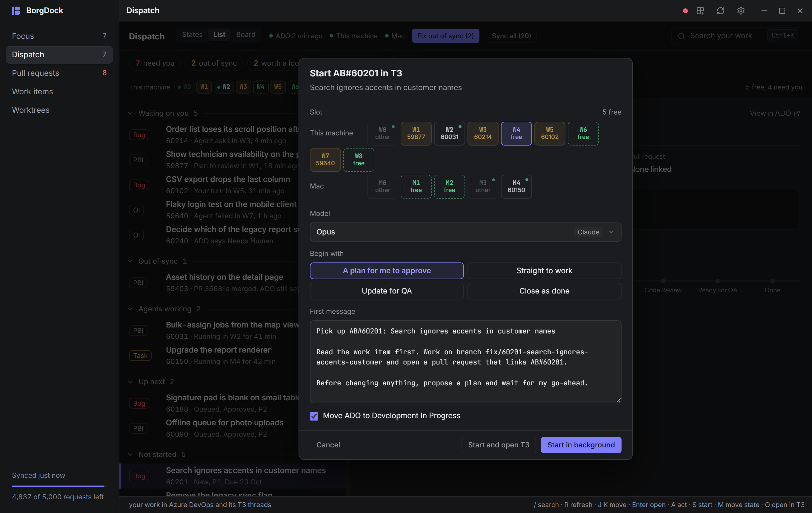Collapse the 'Out of sync' group
812x513 pixels.
130,261
